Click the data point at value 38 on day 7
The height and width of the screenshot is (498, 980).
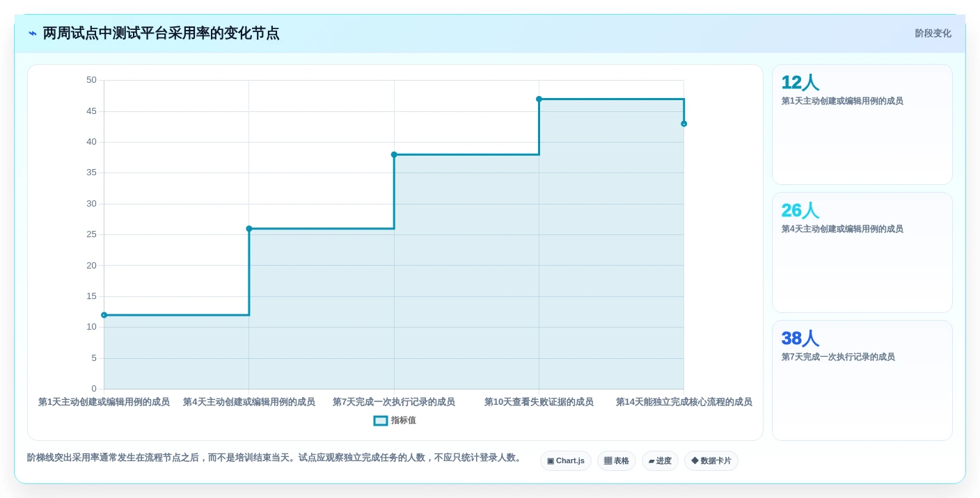tap(394, 154)
